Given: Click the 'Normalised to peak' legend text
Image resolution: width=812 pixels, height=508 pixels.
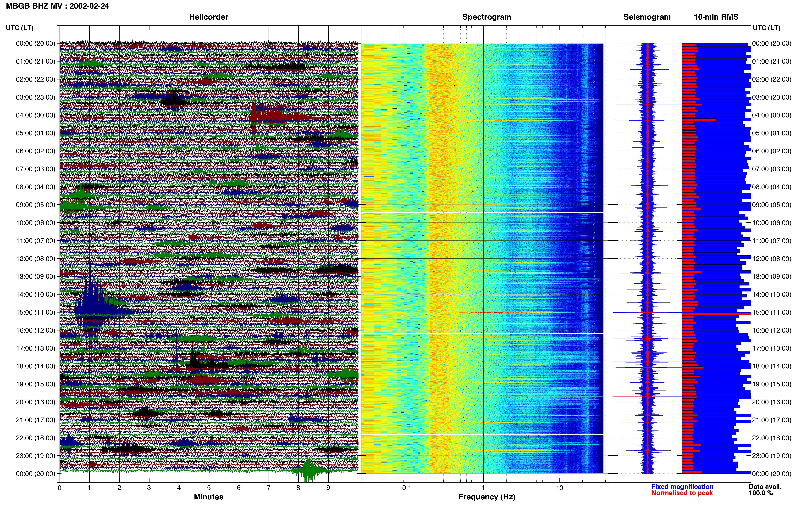Looking at the screenshot, I should pos(682,493).
